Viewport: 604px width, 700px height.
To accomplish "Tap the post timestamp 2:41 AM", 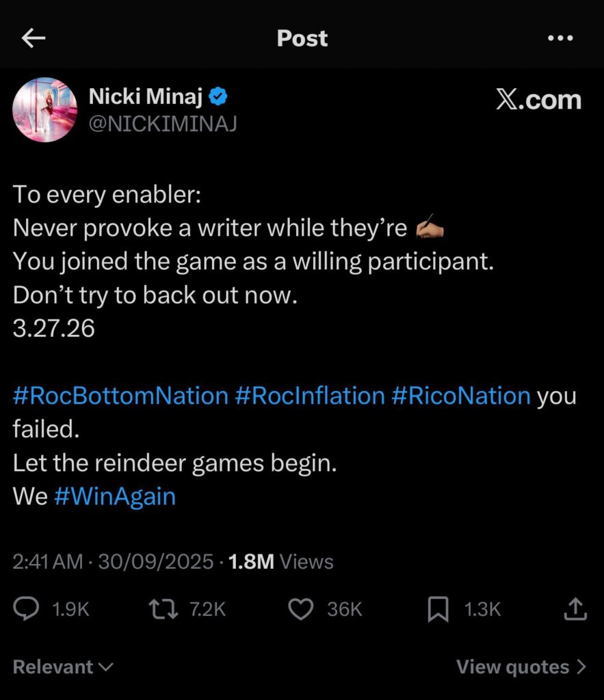I will pyautogui.click(x=47, y=562).
